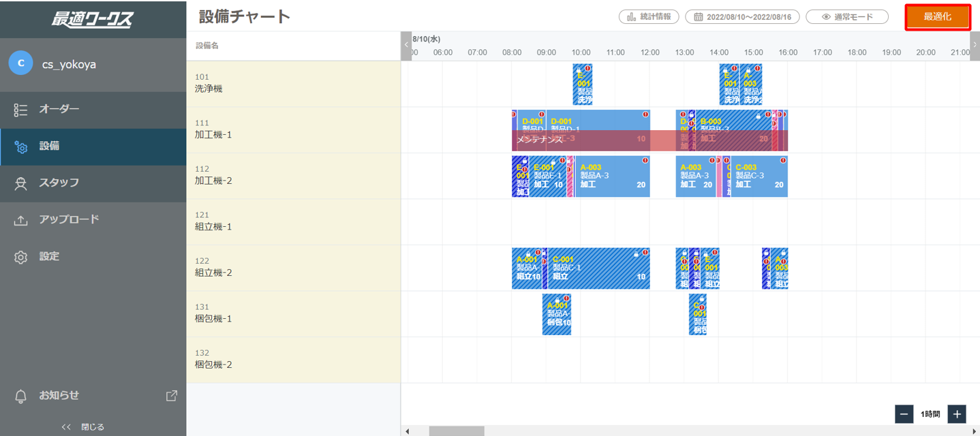Click the lock icon on C-001 組立 task
Screen dimensions: 980x436
[637, 253]
